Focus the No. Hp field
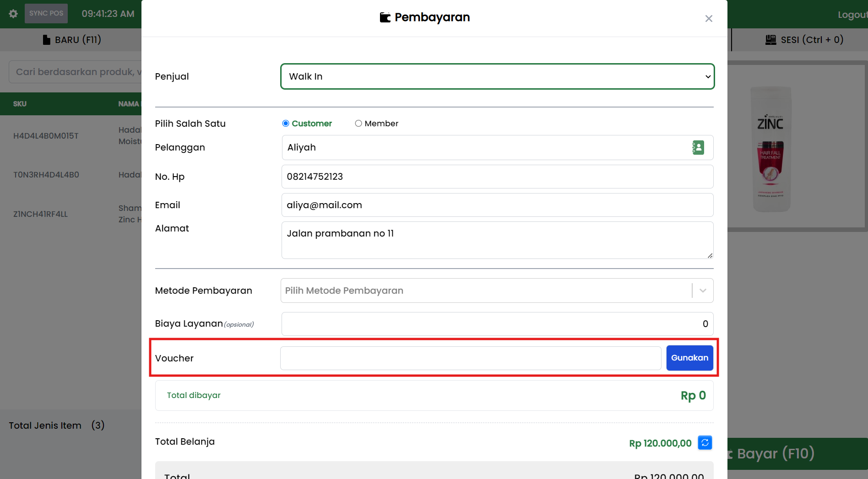This screenshot has width=868, height=479. tap(497, 177)
